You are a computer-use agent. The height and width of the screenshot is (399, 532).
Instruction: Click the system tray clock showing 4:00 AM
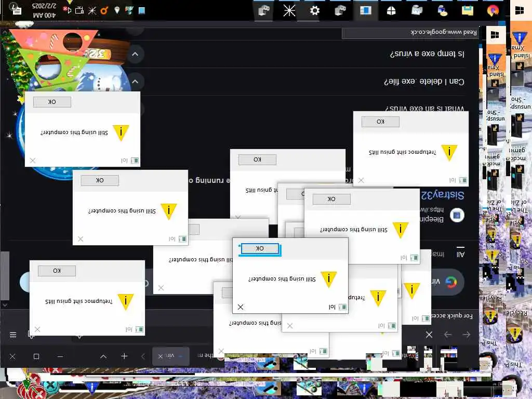45,10
